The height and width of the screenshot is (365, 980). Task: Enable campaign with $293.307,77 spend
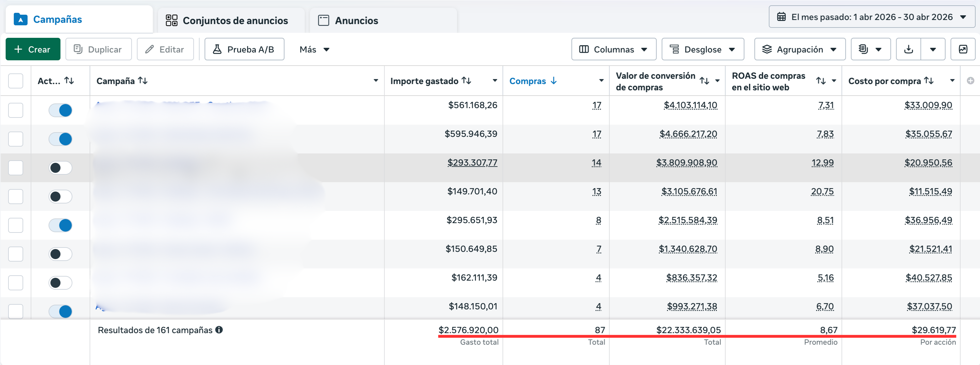[x=60, y=168]
